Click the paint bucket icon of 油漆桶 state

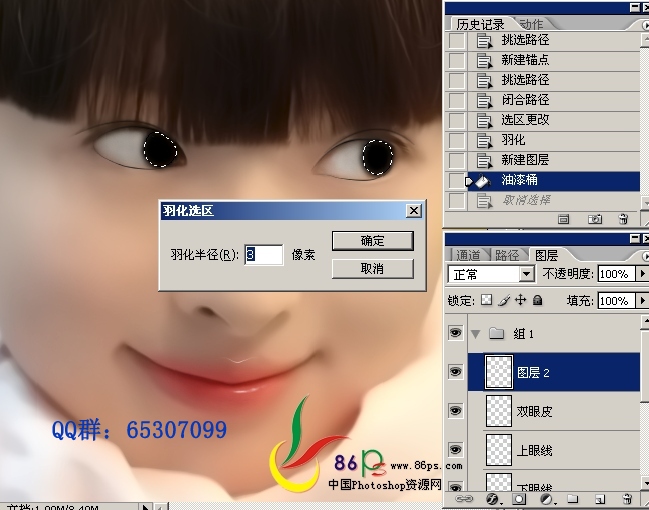tap(482, 180)
